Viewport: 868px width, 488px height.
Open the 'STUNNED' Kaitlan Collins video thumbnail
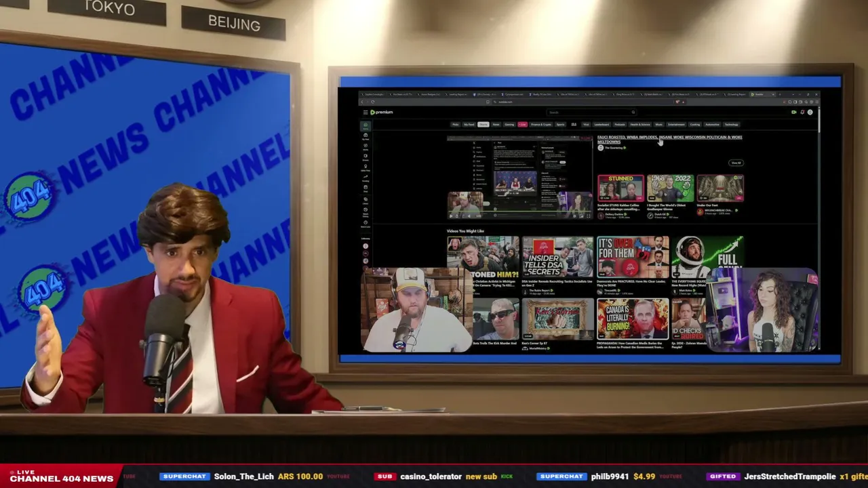[x=620, y=188]
